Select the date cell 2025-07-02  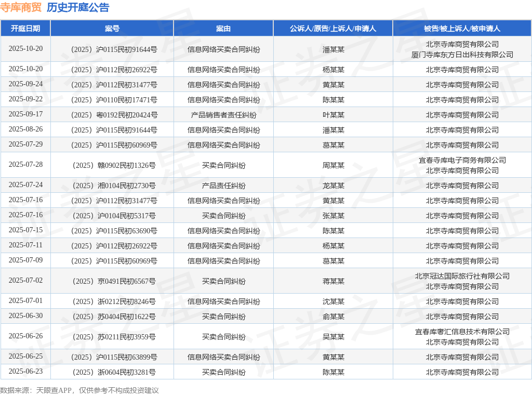[x=26, y=280]
